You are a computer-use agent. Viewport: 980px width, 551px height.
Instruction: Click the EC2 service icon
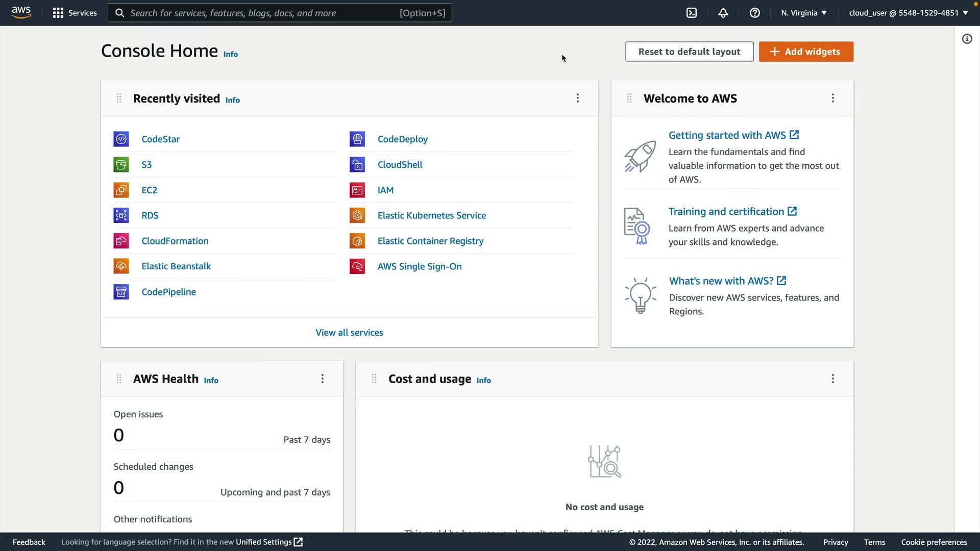(x=121, y=190)
